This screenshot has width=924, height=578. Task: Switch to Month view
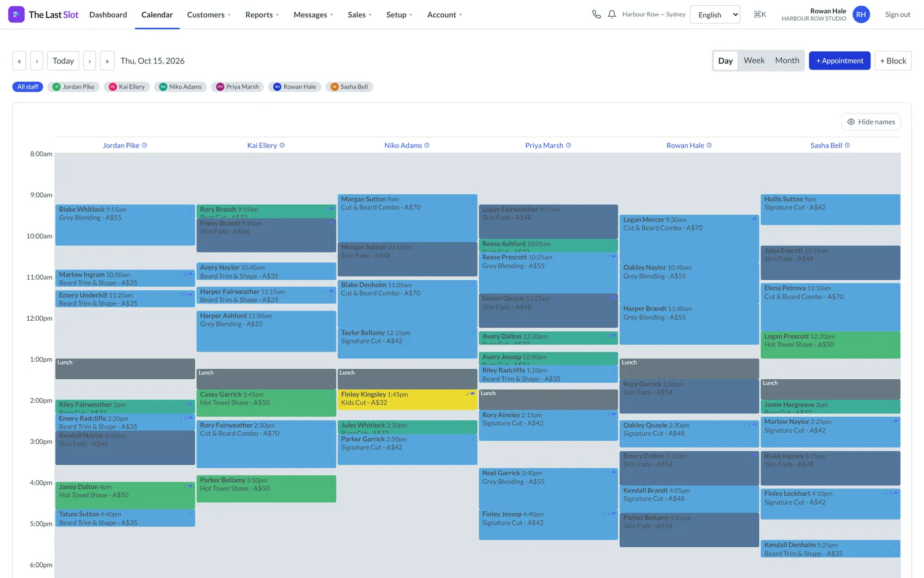[x=787, y=61]
